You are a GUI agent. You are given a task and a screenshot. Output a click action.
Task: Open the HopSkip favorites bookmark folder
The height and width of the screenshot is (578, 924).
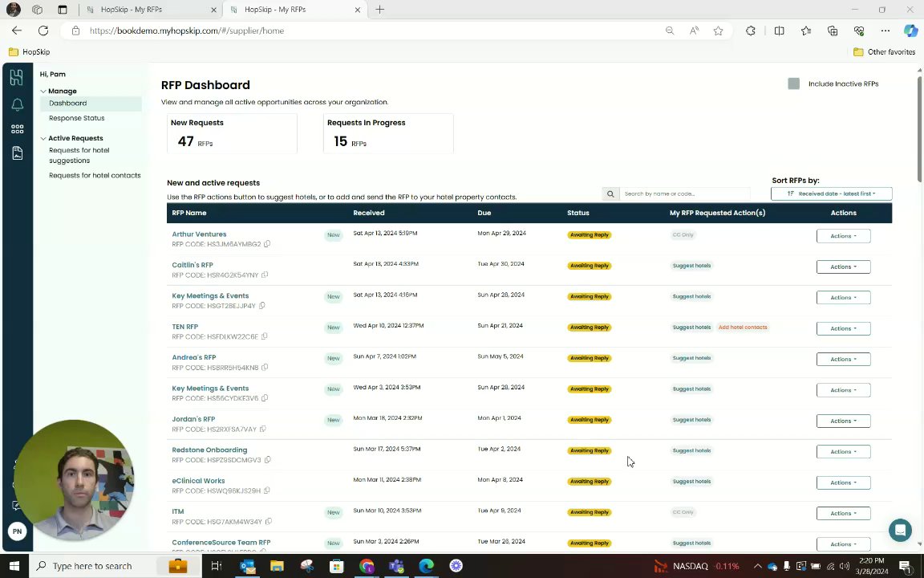click(x=29, y=52)
